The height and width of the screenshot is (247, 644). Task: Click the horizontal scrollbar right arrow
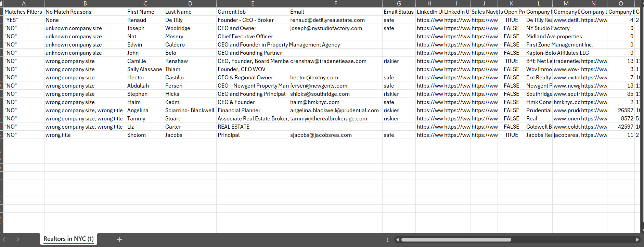click(x=637, y=240)
